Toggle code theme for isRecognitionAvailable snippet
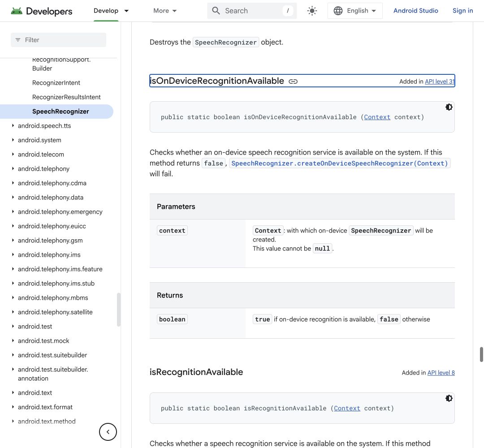 [x=449, y=398]
